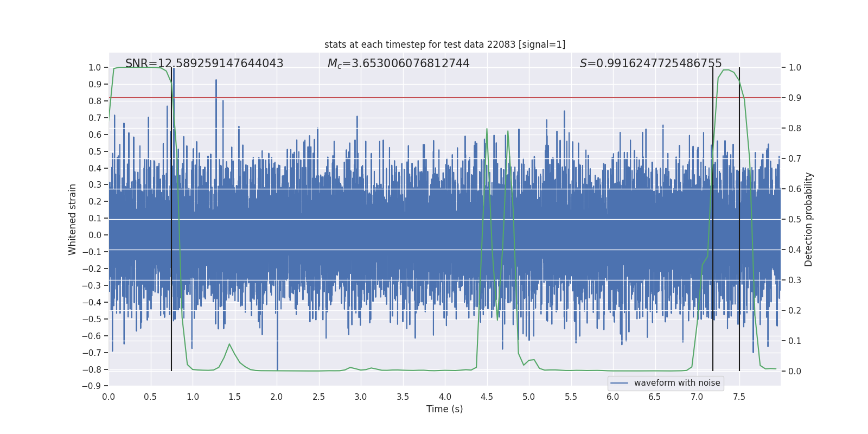Click the plot title mentioning test data 22083
This screenshot has height=434, width=868.
coord(444,44)
